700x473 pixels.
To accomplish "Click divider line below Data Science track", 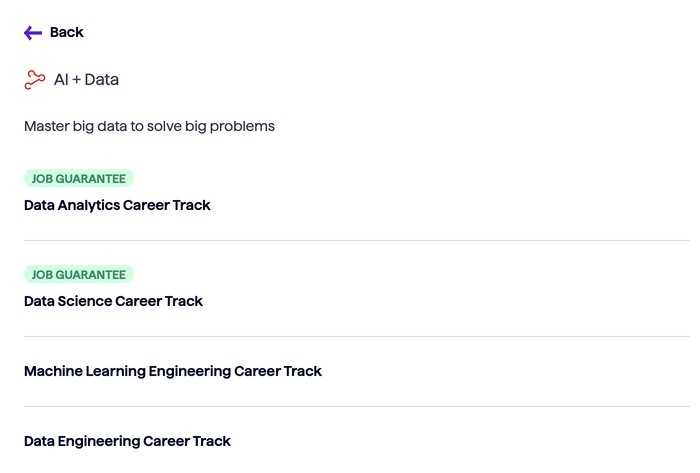I will (357, 336).
